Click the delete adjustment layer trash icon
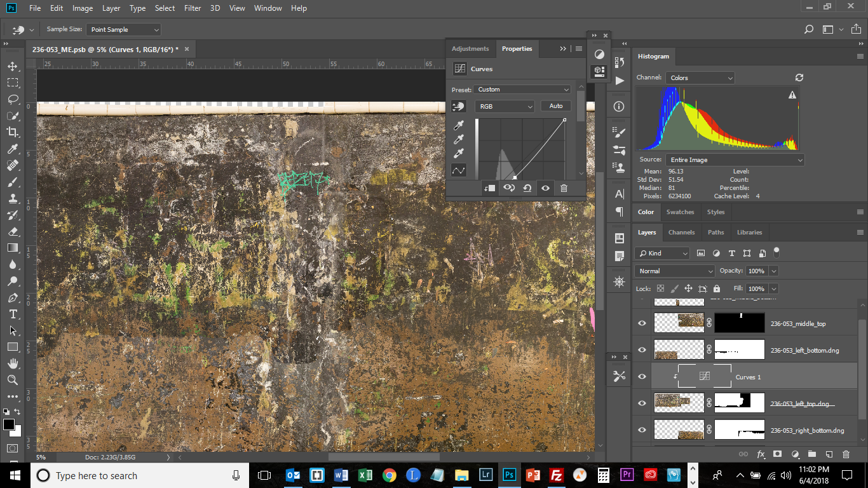This screenshot has height=488, width=868. click(x=564, y=188)
